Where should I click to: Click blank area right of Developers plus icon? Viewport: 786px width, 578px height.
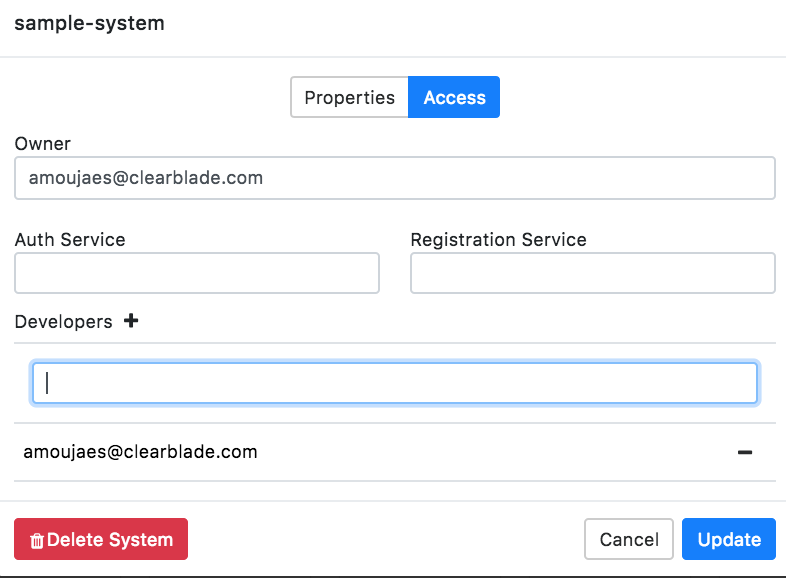450,322
